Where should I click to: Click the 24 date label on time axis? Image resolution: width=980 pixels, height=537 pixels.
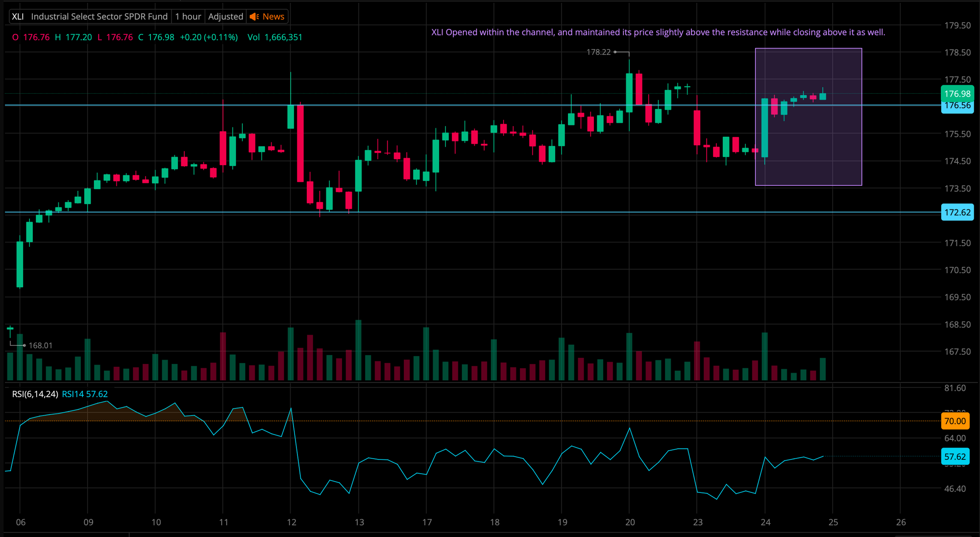pyautogui.click(x=765, y=522)
